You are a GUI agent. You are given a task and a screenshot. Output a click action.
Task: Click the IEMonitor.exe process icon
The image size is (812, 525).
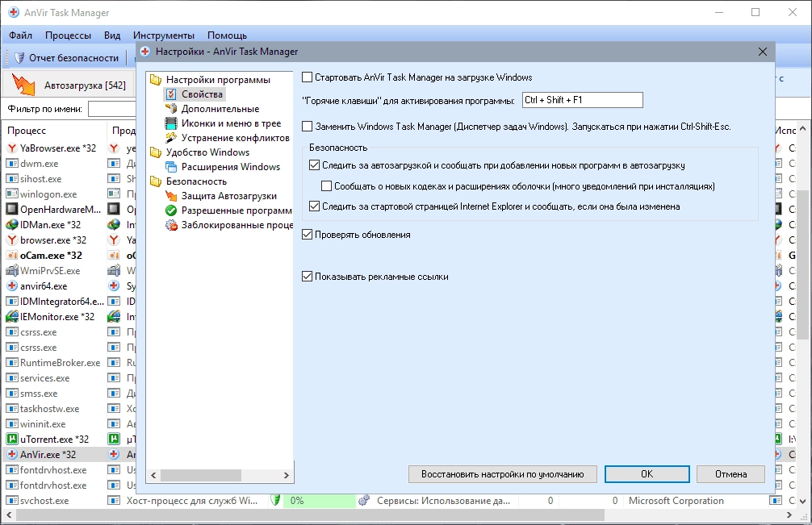tap(11, 317)
